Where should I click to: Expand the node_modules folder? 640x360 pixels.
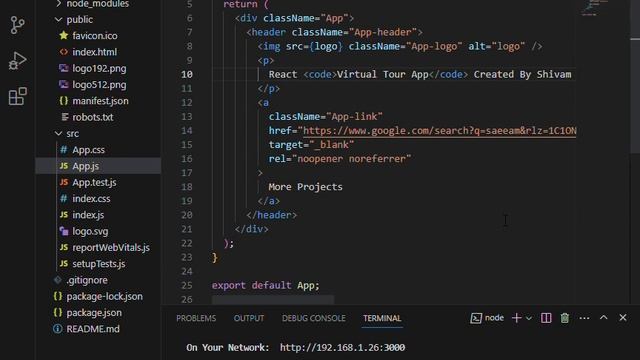pos(97,4)
